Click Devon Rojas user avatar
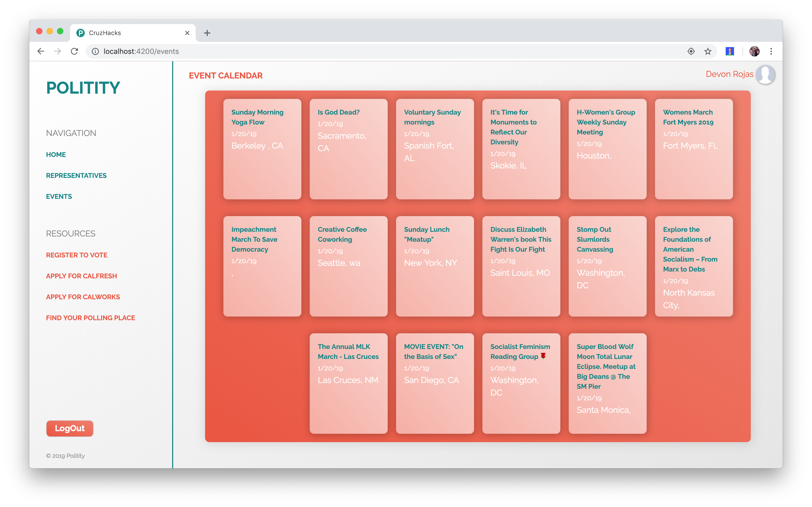The height and width of the screenshot is (507, 812). 765,75
